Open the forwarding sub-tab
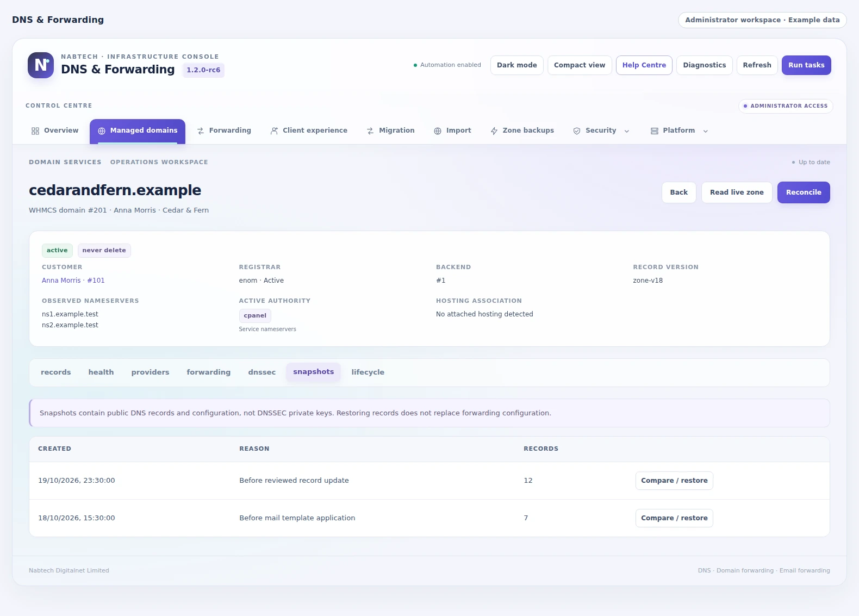Screen dimensions: 859x616 [209, 372]
